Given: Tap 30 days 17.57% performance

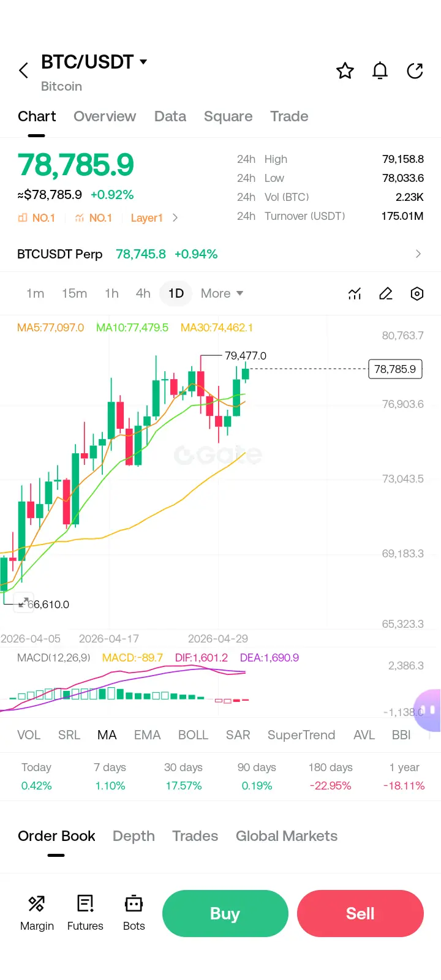Looking at the screenshot, I should click(x=183, y=777).
